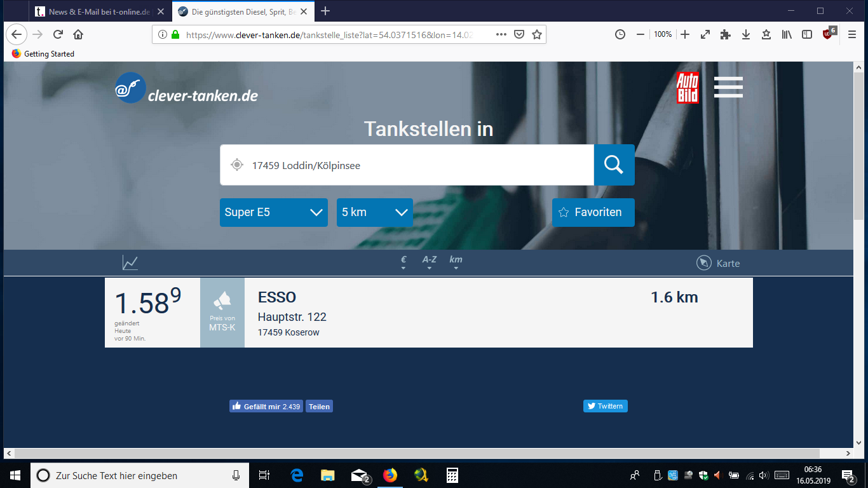Open the price chart icon
The width and height of the screenshot is (868, 488).
click(x=130, y=263)
